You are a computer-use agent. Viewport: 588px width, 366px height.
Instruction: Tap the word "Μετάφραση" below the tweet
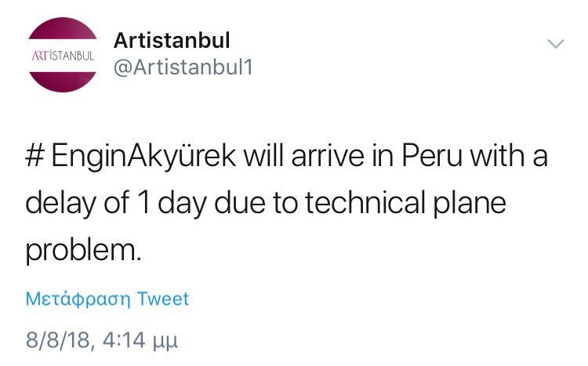(x=78, y=299)
